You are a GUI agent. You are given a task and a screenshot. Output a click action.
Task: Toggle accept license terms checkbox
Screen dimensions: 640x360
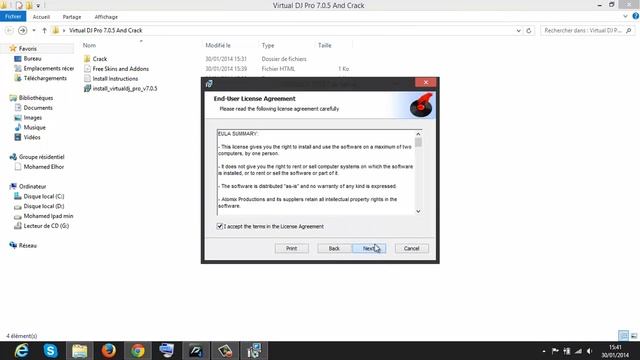point(220,226)
